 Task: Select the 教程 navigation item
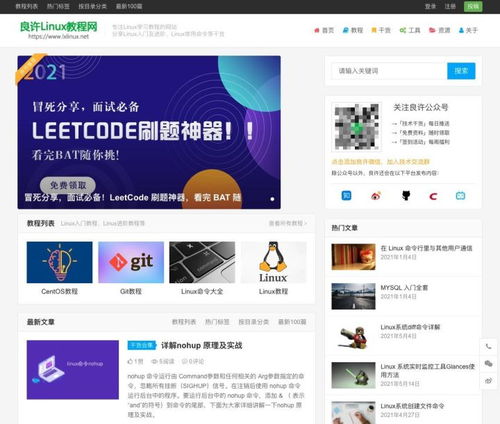(x=353, y=30)
